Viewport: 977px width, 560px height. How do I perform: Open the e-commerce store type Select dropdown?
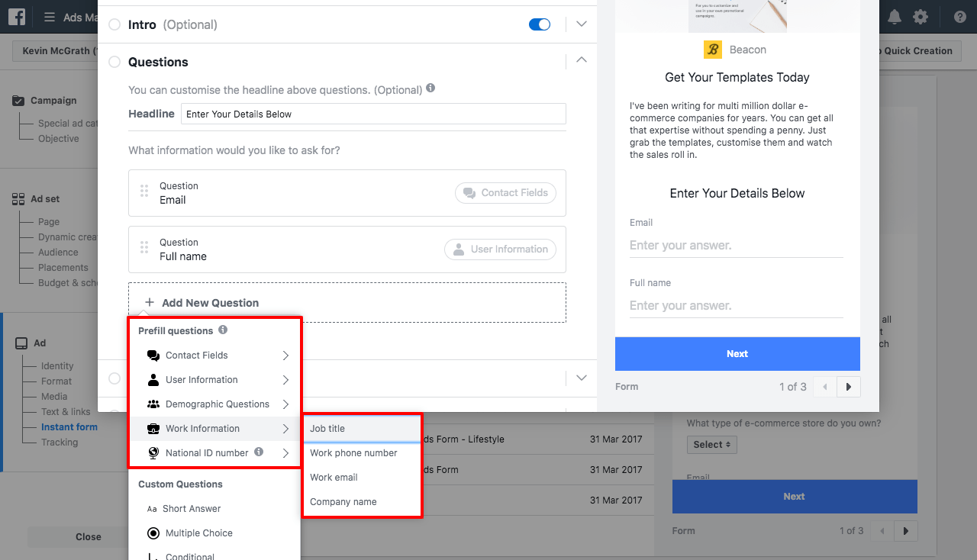coord(711,445)
